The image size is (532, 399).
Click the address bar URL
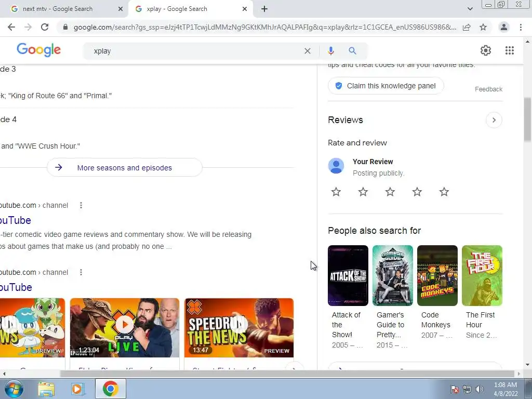264,27
